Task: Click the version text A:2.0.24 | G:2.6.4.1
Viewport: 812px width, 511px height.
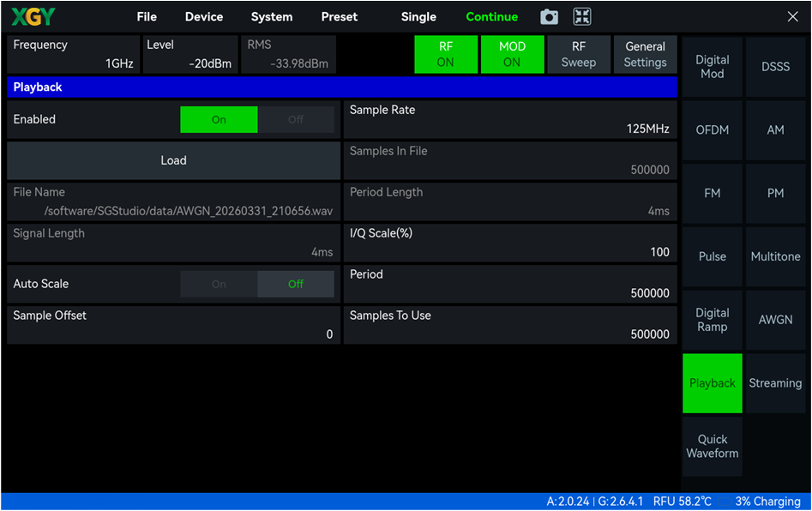Action: click(x=594, y=502)
